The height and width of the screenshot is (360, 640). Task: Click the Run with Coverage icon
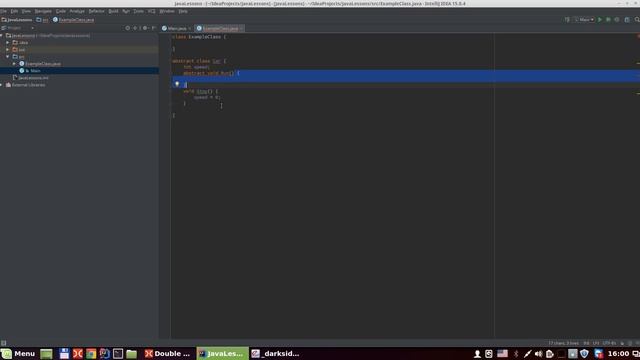click(617, 20)
